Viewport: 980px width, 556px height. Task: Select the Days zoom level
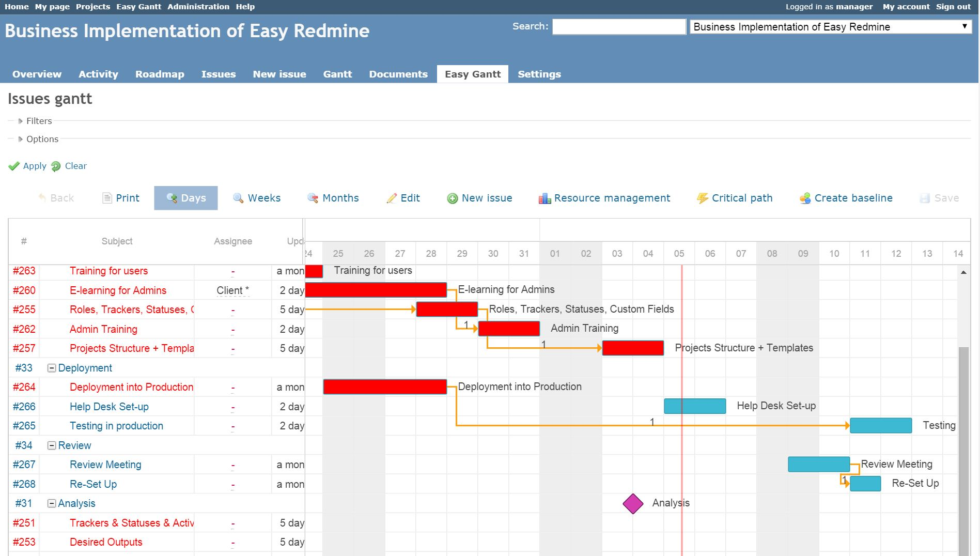(x=185, y=198)
